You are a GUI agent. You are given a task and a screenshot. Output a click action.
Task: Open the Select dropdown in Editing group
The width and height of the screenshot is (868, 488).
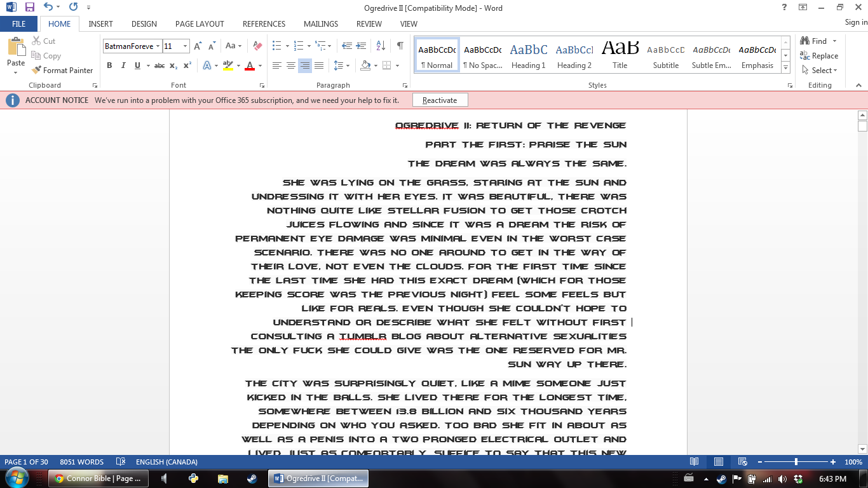(x=820, y=71)
